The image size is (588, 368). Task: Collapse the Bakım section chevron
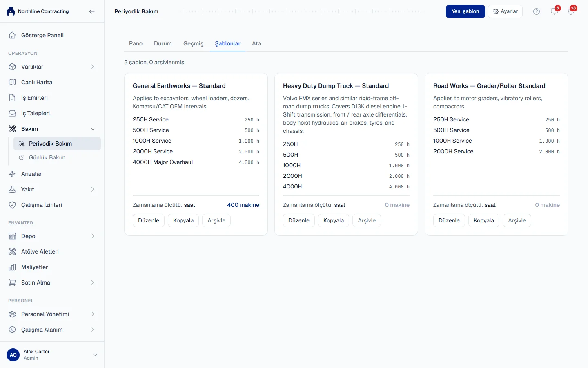coord(93,129)
